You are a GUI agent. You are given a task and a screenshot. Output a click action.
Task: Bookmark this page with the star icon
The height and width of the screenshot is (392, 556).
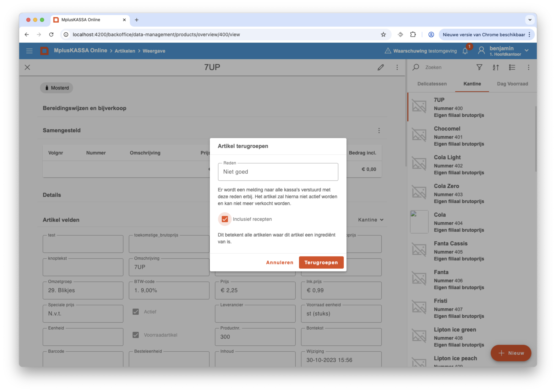(383, 34)
